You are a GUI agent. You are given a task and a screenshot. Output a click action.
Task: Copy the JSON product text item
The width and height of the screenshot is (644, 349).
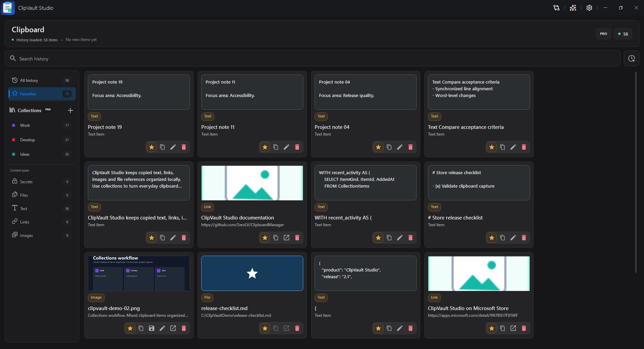[389, 328]
